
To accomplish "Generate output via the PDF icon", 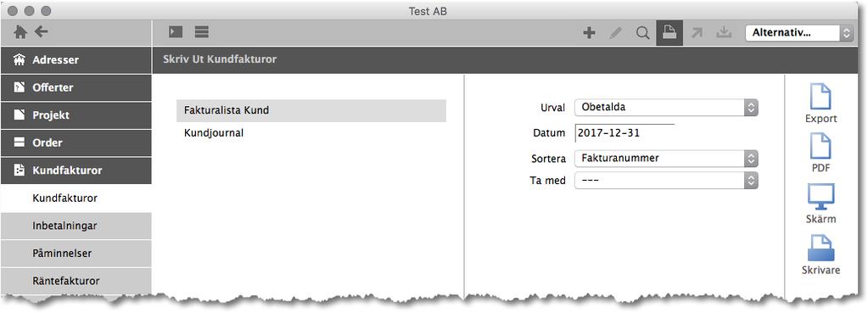I will pyautogui.click(x=821, y=154).
